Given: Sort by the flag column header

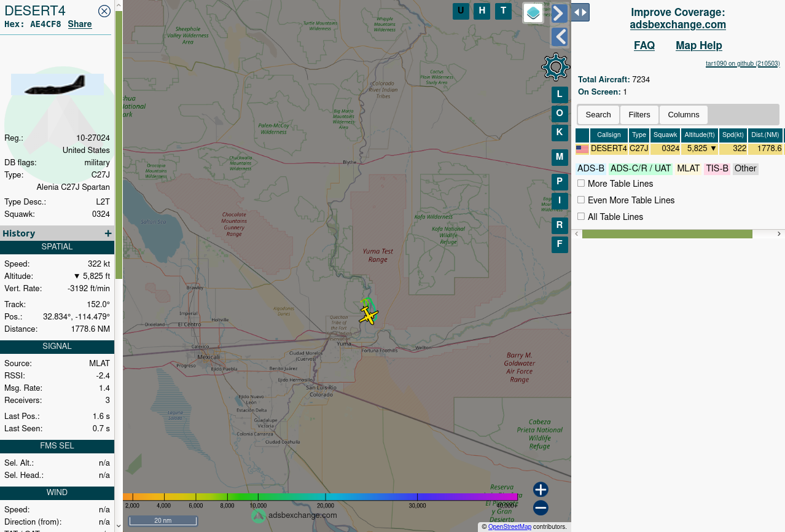Looking at the screenshot, I should 582,135.
